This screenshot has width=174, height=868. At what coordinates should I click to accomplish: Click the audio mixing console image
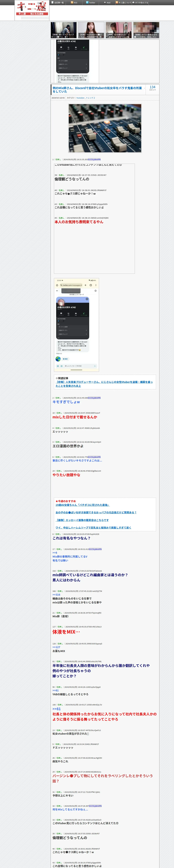pyautogui.click(x=105, y=128)
